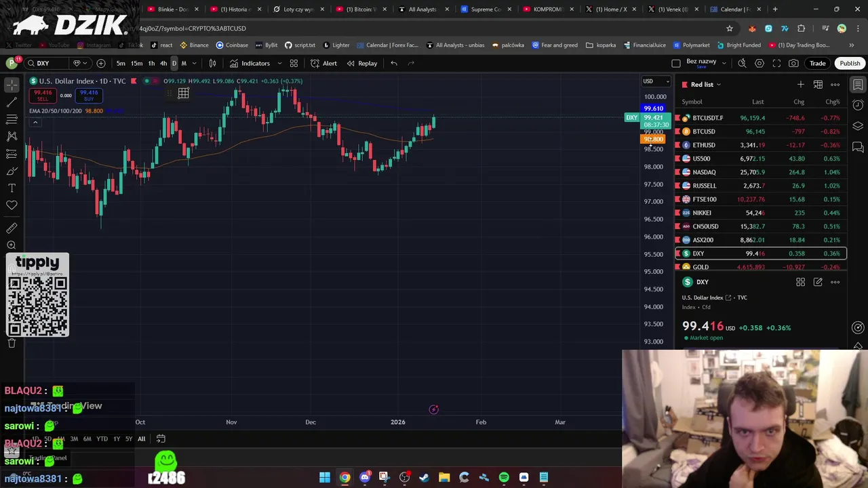The image size is (868, 488).
Task: Click the go-to-date calendar icon
Action: coord(161,439)
